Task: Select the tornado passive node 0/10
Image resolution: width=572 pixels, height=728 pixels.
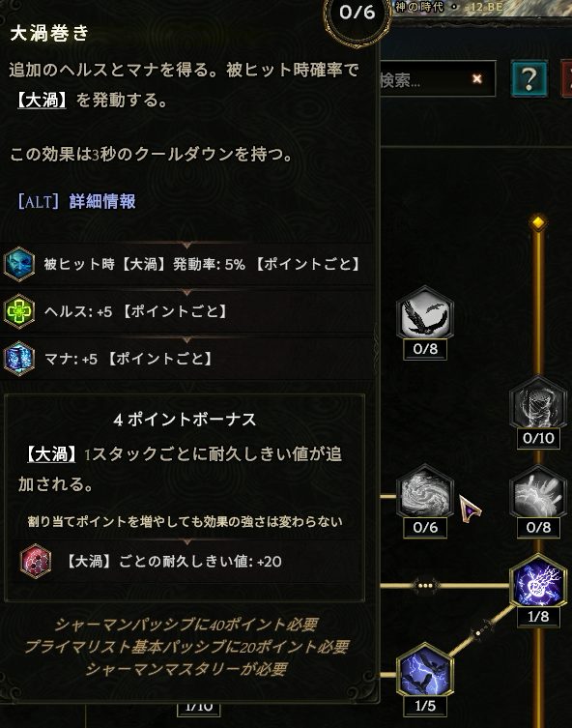Action: [x=537, y=402]
